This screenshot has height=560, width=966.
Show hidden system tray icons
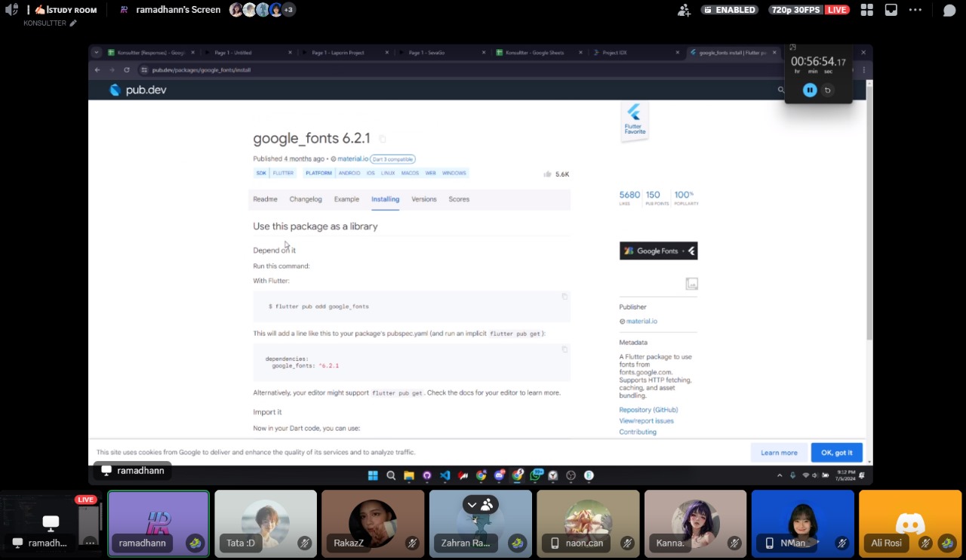pyautogui.click(x=780, y=475)
